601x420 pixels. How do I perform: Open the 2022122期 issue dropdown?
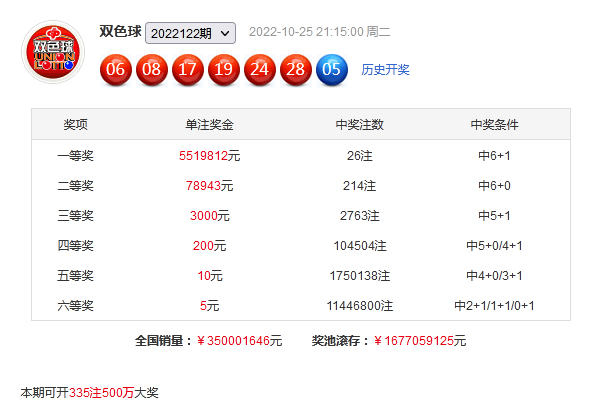point(190,33)
